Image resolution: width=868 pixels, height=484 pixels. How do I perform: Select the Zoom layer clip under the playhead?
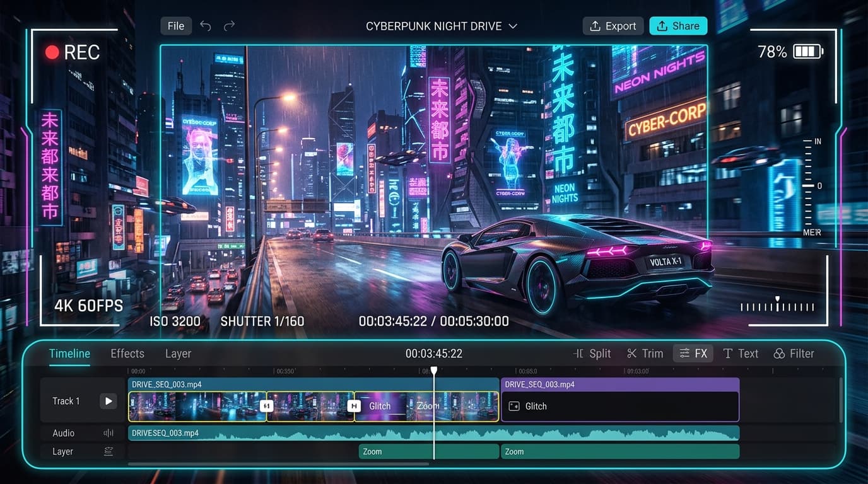(x=428, y=451)
